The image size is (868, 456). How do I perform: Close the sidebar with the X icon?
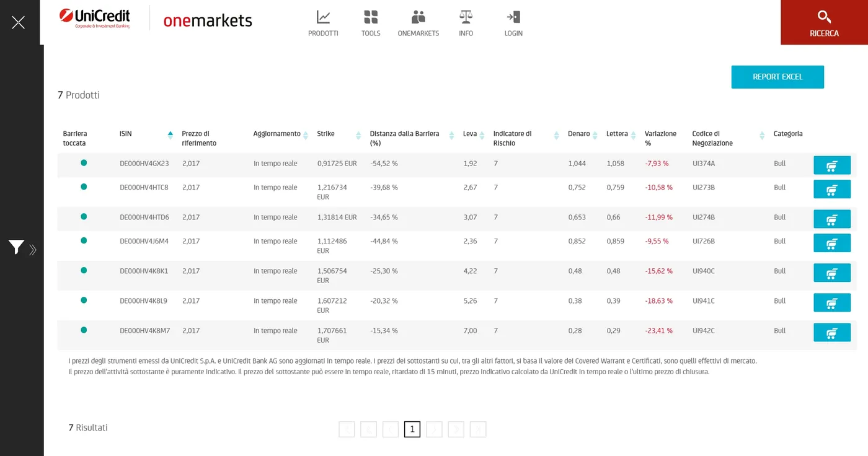(x=18, y=22)
